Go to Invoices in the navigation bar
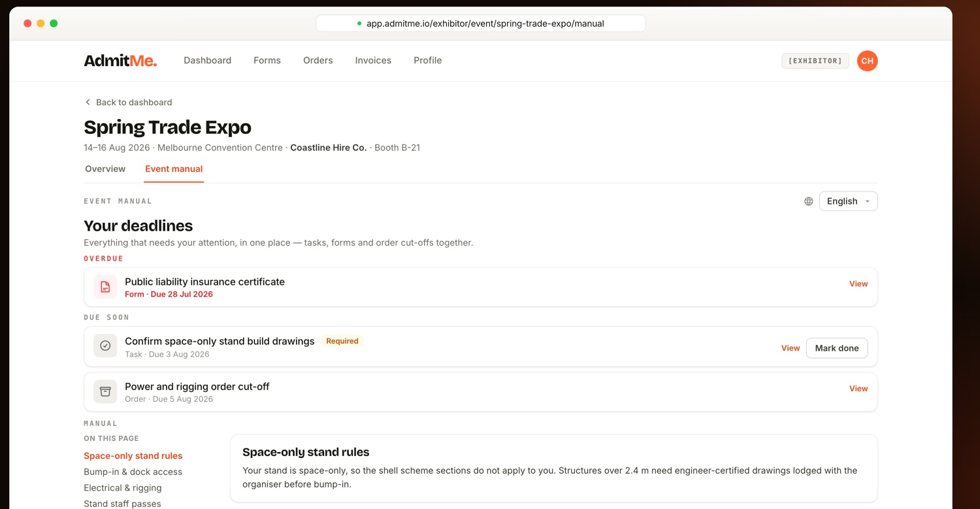 click(373, 60)
